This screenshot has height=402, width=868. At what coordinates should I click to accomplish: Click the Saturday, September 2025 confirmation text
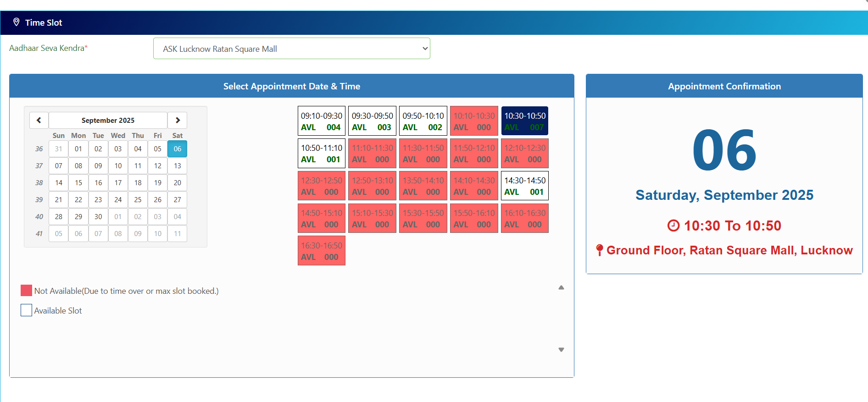click(724, 195)
